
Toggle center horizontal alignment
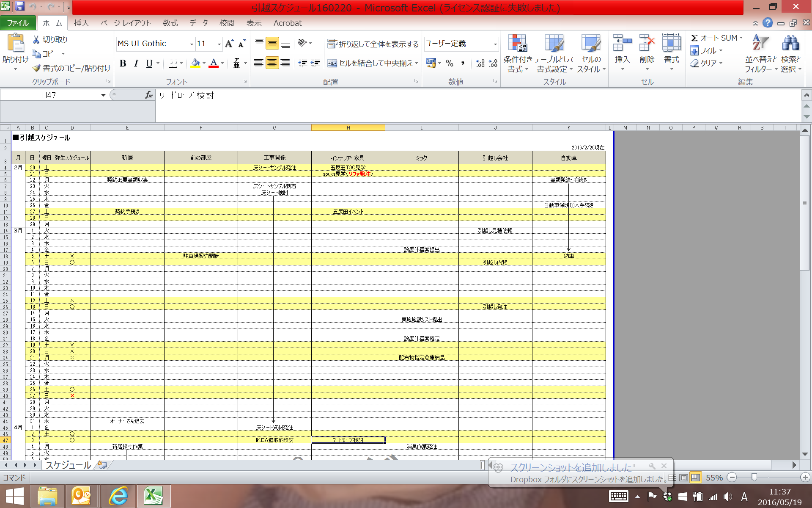point(272,63)
